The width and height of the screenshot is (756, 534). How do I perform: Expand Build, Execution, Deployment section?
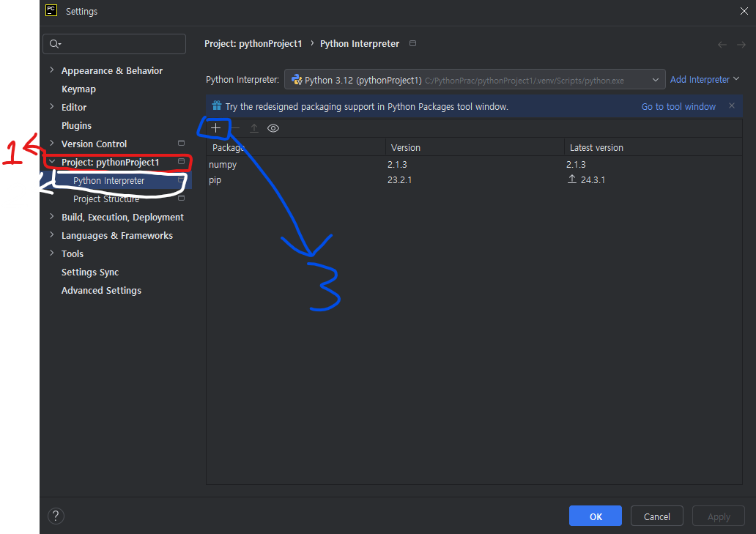[x=51, y=216]
